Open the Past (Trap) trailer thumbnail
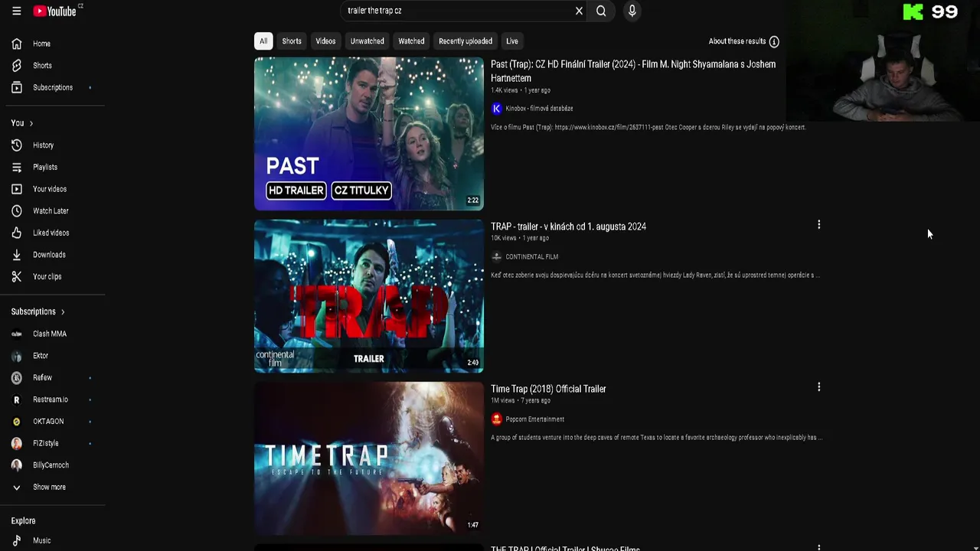This screenshot has width=980, height=551. [369, 134]
